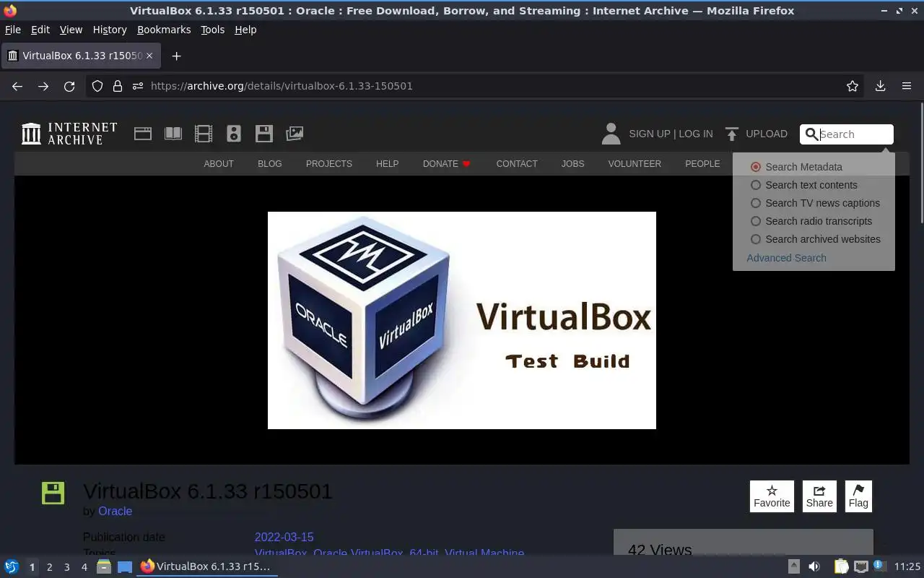The image size is (924, 578).
Task: Click LOG IN link
Action: pos(695,134)
